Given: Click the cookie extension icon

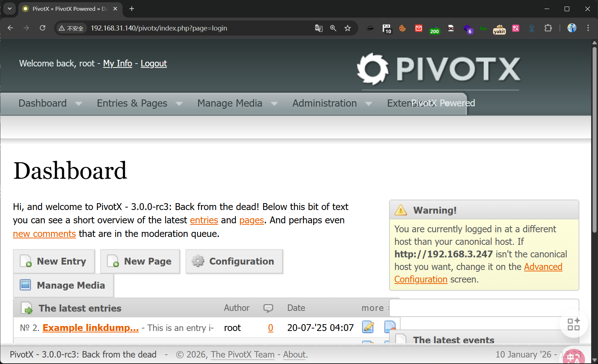Looking at the screenshot, I should [402, 28].
